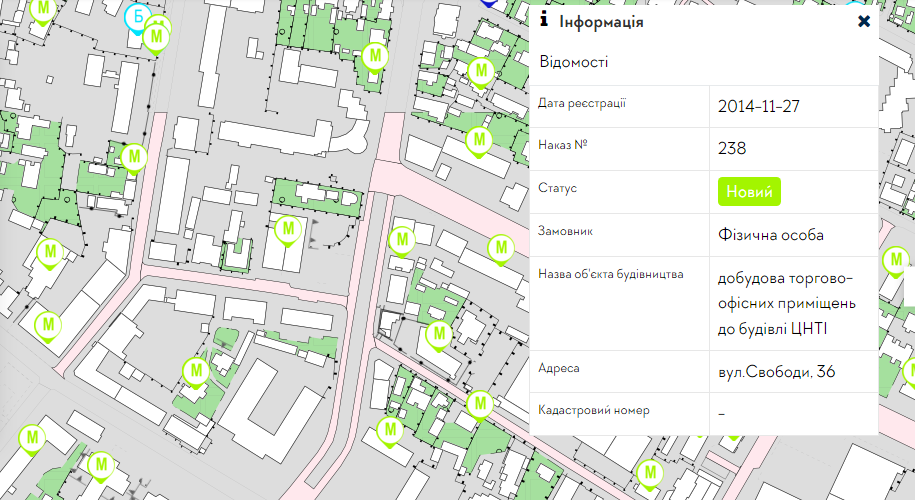Click the M marker left of the Відомості heading
This screenshot has width=915, height=500.
482,71
